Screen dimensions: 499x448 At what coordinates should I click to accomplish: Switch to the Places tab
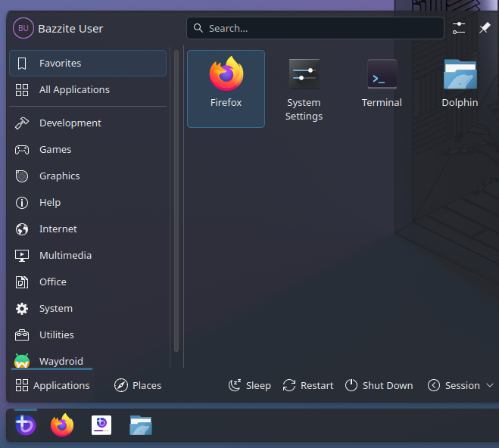pos(138,385)
